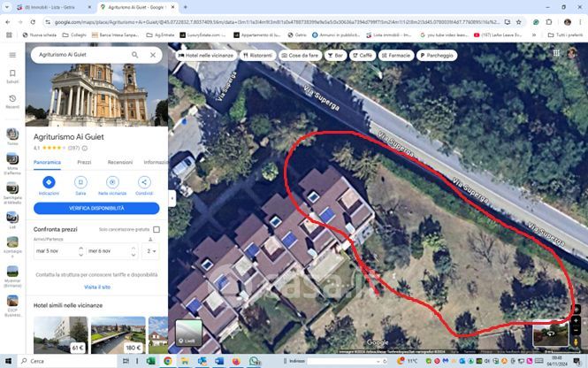Open Salvati saved places icon
The height and width of the screenshot is (368, 588).
(x=12, y=77)
